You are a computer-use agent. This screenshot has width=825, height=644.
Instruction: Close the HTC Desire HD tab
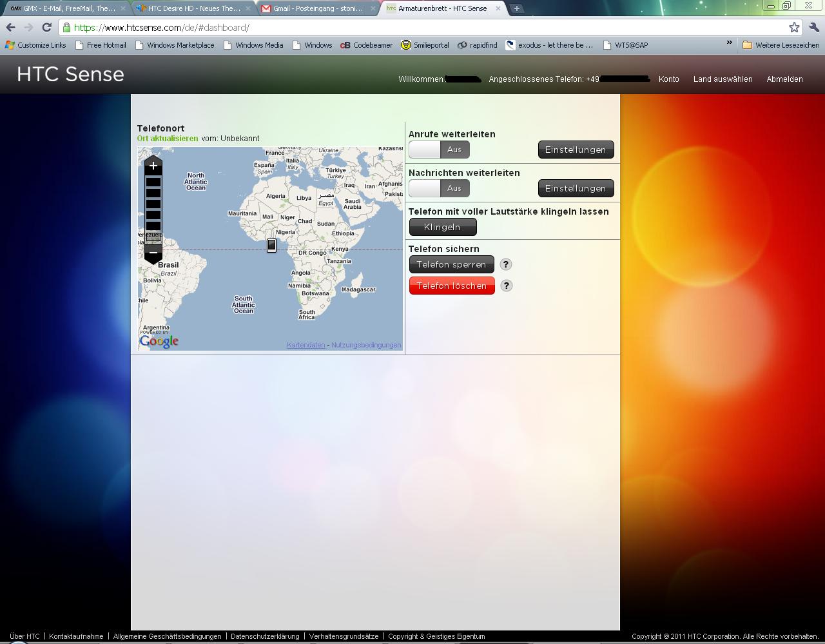pyautogui.click(x=248, y=8)
